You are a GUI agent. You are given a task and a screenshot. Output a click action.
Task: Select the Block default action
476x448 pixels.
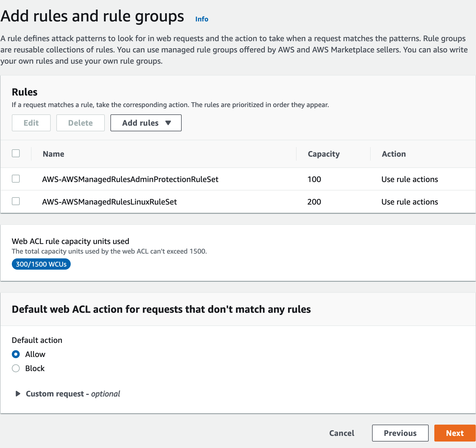coord(16,368)
